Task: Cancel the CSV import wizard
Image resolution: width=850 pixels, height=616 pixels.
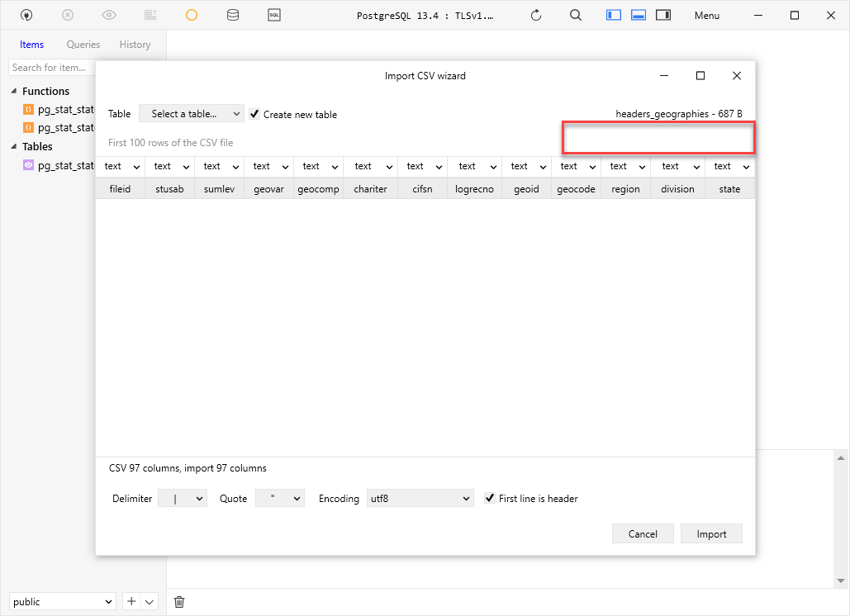Action: [x=643, y=533]
